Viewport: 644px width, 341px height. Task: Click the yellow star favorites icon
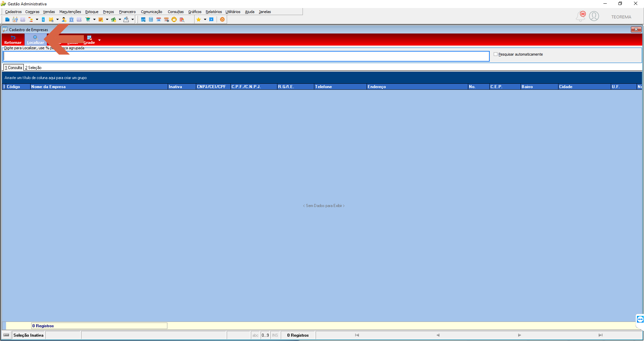pyautogui.click(x=199, y=19)
